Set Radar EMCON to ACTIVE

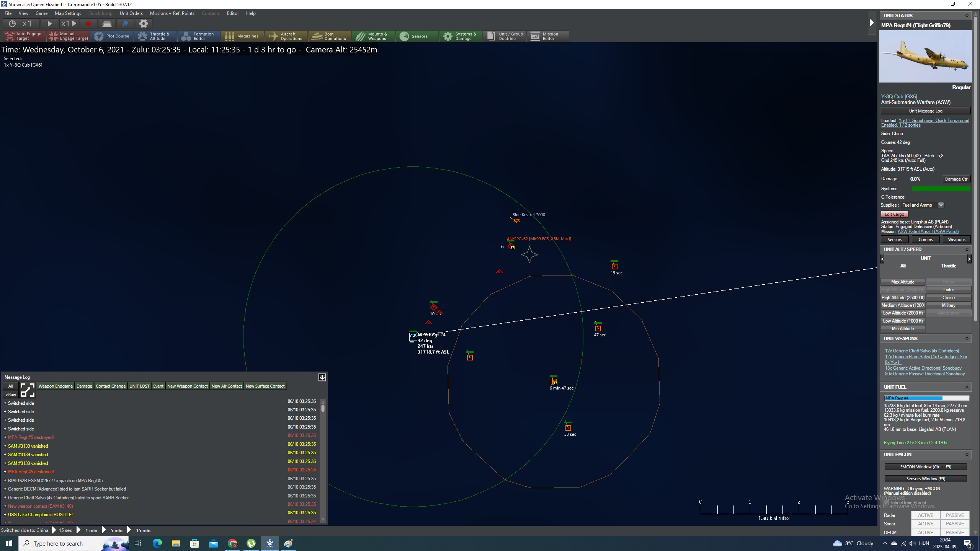point(925,515)
